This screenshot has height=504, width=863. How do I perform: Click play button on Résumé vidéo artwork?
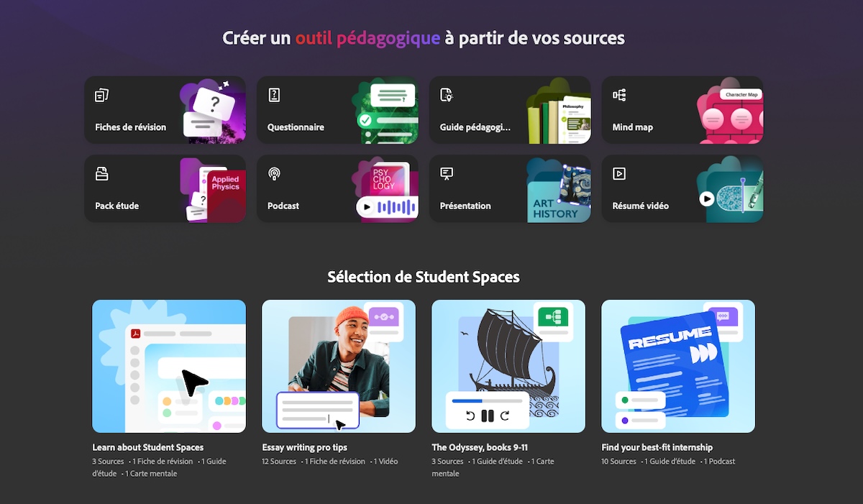[707, 198]
